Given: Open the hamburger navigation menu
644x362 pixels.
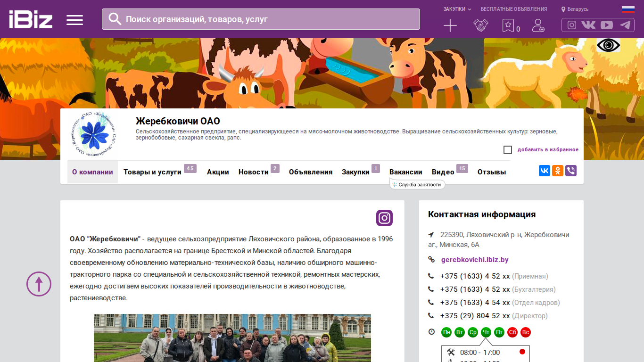Looking at the screenshot, I should click(74, 20).
